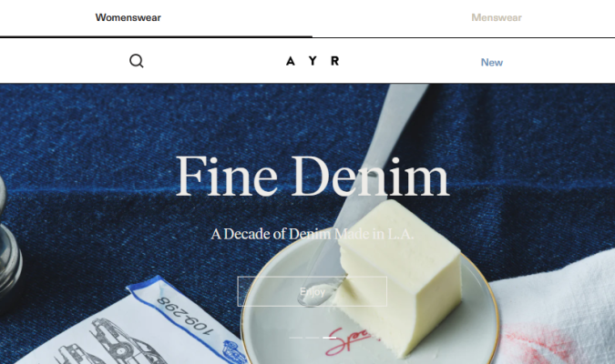The image size is (615, 364).
Task: Jump to the second carousel slide indicator
Action: click(x=313, y=338)
